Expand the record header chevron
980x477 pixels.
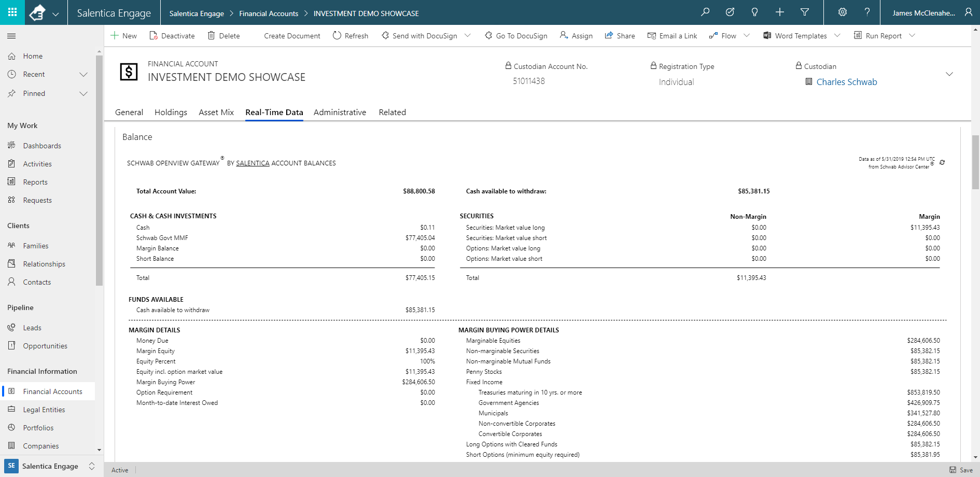point(949,74)
